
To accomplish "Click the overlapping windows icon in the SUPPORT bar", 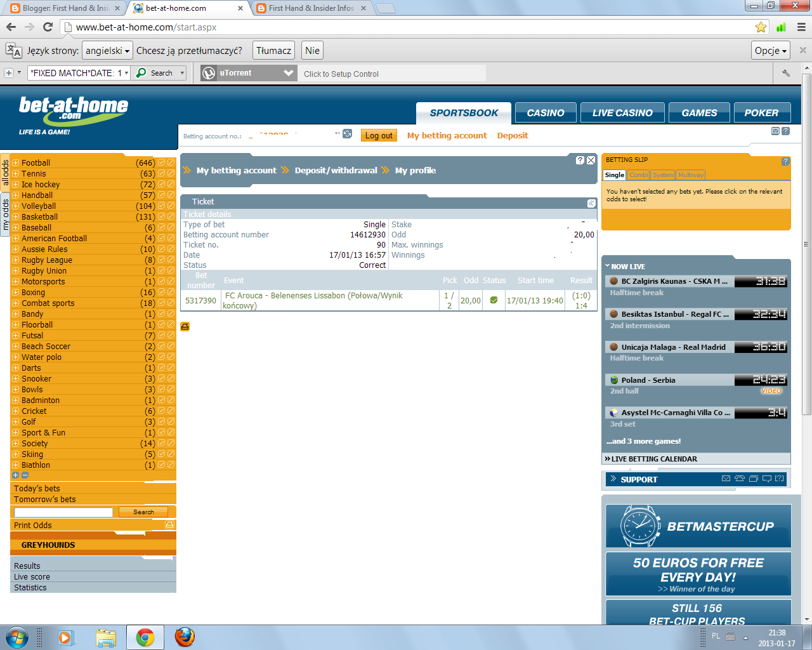I will click(754, 479).
